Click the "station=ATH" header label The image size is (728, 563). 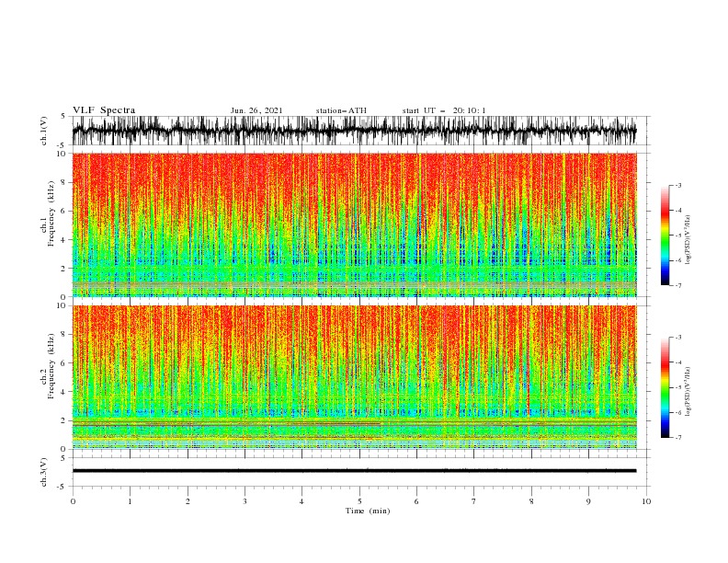point(341,110)
